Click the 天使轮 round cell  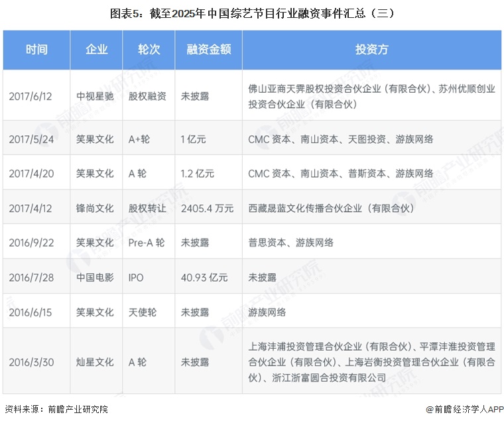pos(143,312)
